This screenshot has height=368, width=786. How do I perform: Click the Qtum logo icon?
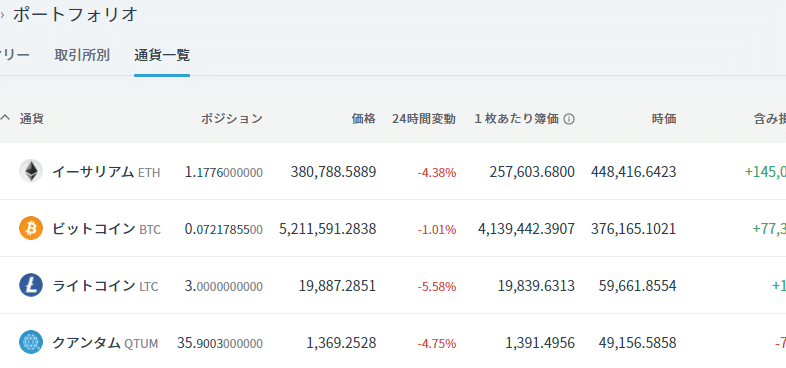pos(31,343)
